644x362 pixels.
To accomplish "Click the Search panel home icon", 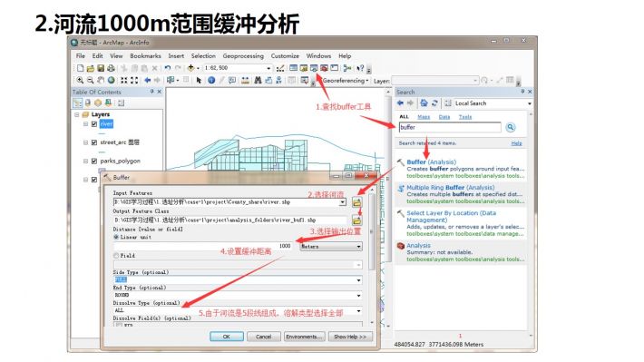I will (424, 103).
